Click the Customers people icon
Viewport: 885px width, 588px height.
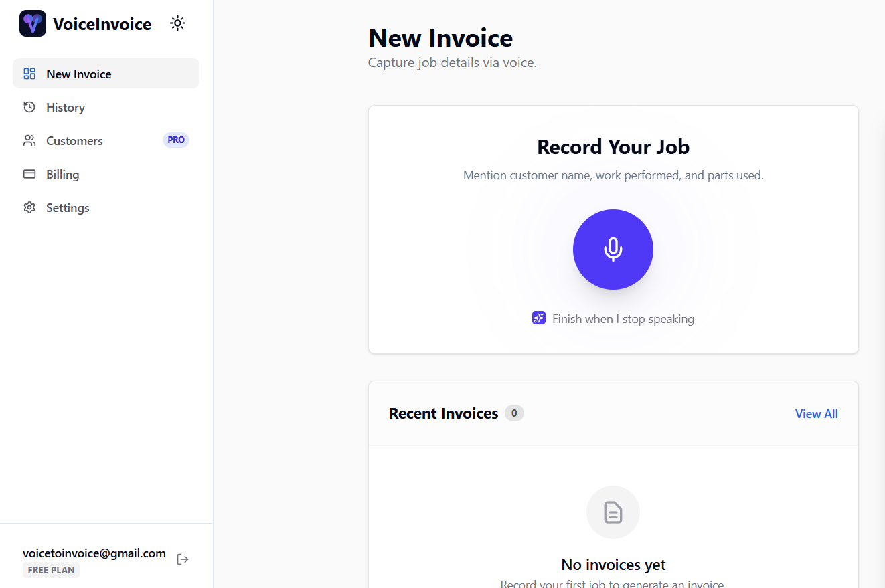(x=29, y=140)
